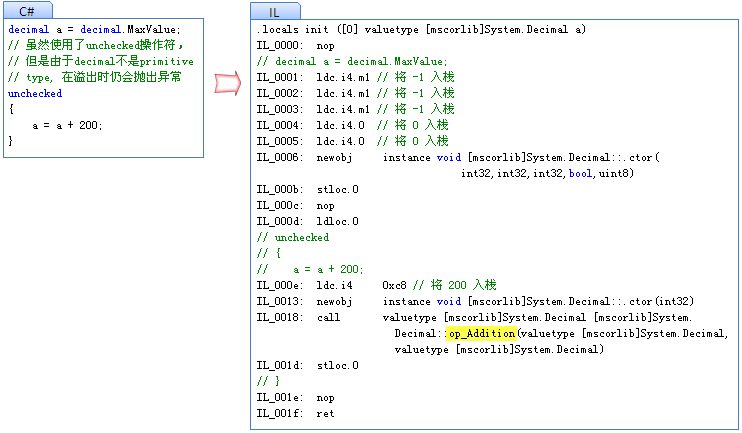Click the '// unchecked' comment in IL panel
The width and height of the screenshot is (742, 433).
point(293,237)
